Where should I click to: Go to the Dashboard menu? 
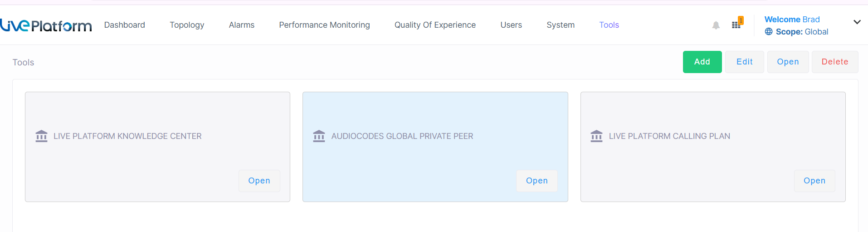tap(125, 25)
